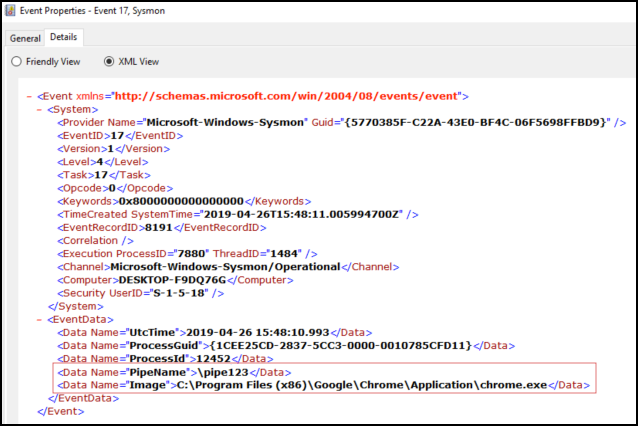This screenshot has width=638, height=426.
Task: Click the Level 4 line
Action: click(x=103, y=162)
